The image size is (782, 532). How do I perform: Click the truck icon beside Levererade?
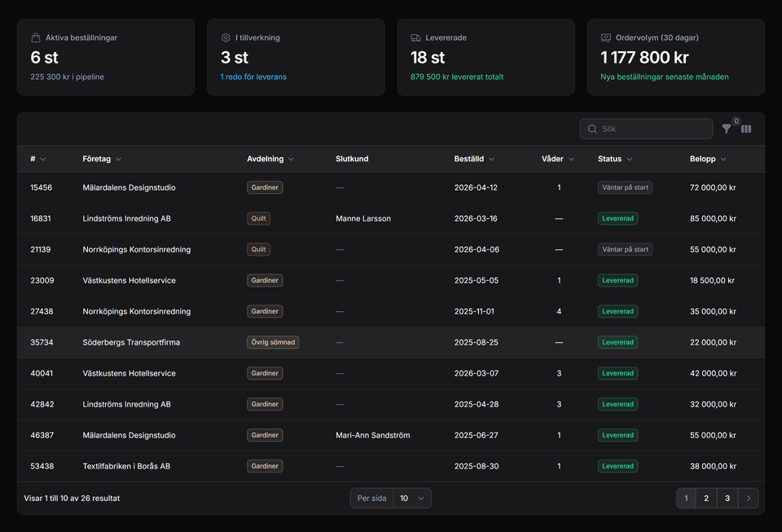point(415,37)
